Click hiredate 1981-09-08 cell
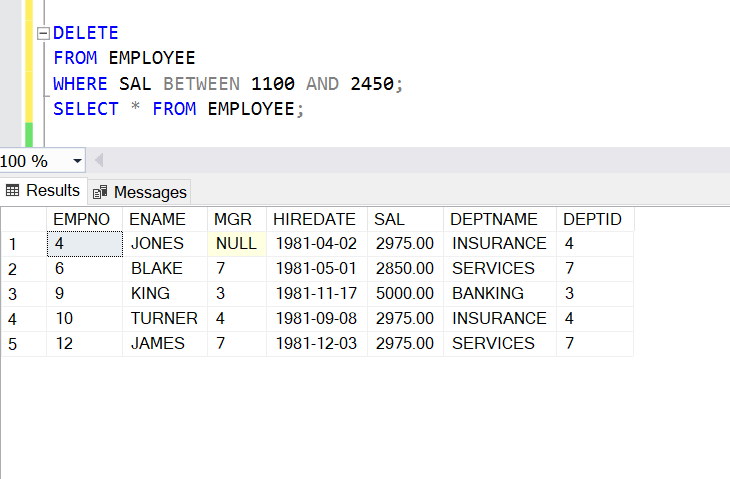The width and height of the screenshot is (730, 479). [317, 319]
